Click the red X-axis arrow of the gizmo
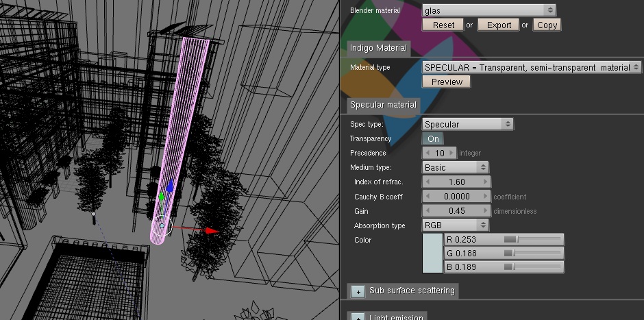644x320 pixels. [211, 231]
